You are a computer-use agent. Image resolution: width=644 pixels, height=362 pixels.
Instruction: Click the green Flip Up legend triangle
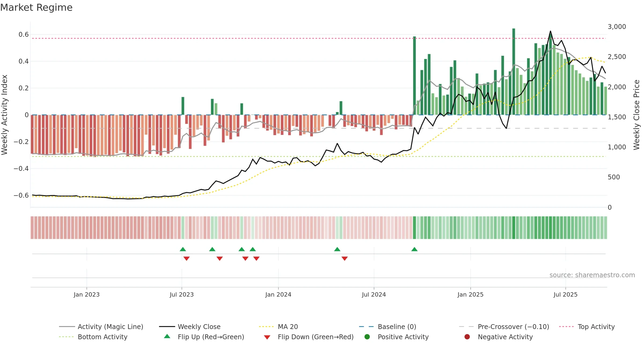[167, 336]
